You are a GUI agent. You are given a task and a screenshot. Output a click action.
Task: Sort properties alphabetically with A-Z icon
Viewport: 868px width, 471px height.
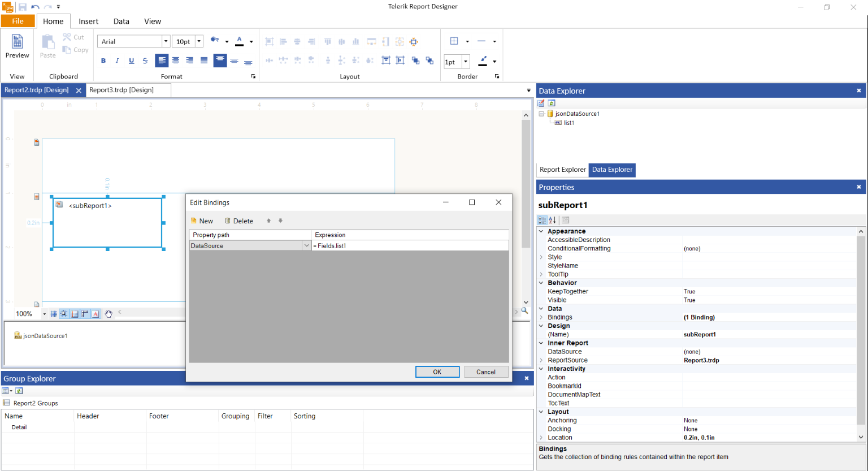pyautogui.click(x=552, y=220)
